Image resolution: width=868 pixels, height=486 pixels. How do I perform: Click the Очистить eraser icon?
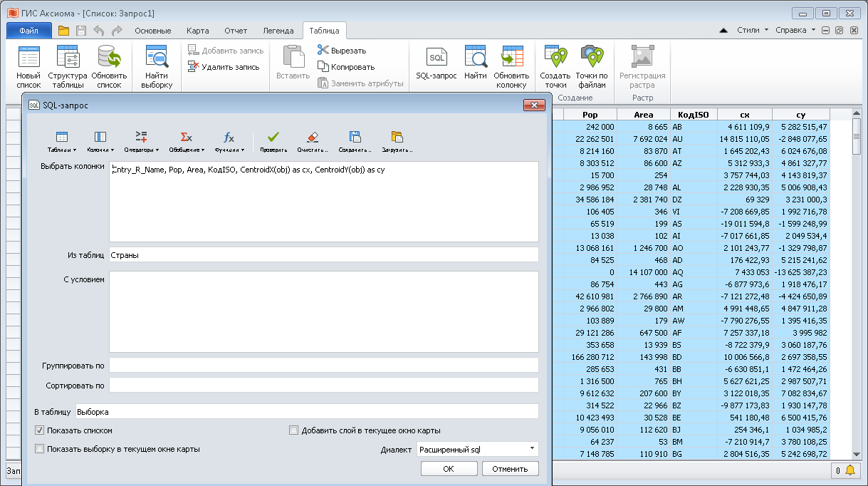(x=312, y=138)
